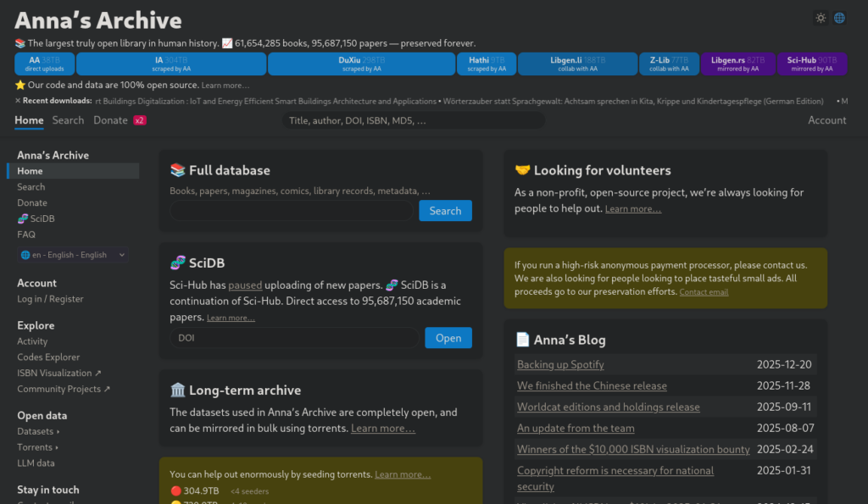868x504 pixels.
Task: Click the red x2 badge beside Donate
Action: 140,120
